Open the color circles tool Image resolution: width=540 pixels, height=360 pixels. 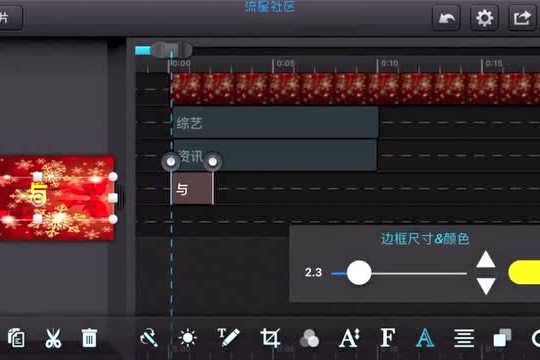pyautogui.click(x=309, y=338)
